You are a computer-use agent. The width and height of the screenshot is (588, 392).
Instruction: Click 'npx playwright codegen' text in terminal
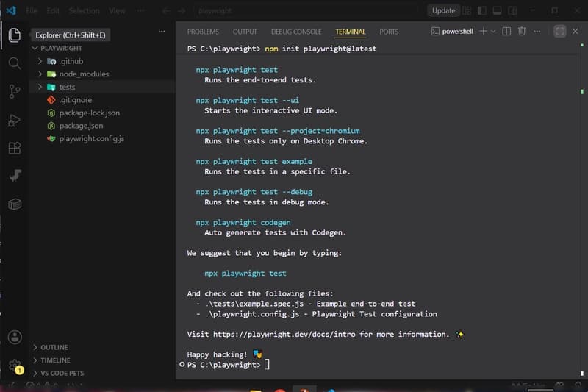pyautogui.click(x=243, y=222)
